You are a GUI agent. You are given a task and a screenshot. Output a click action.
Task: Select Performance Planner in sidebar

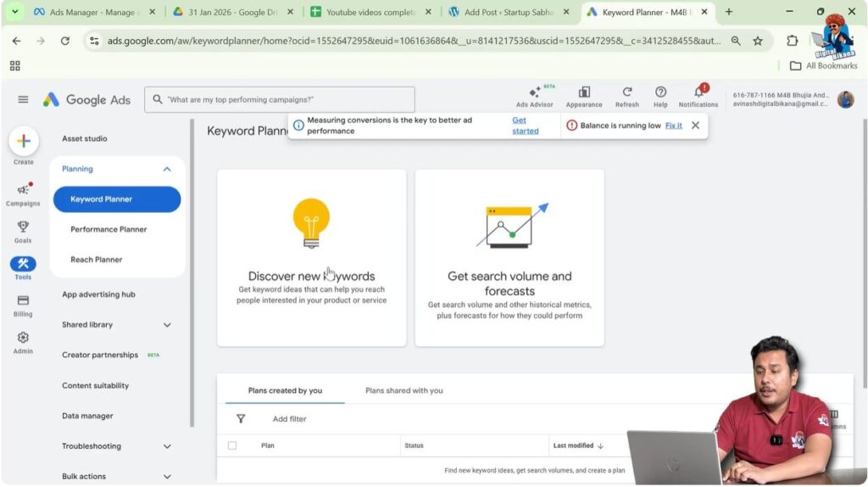coord(108,229)
